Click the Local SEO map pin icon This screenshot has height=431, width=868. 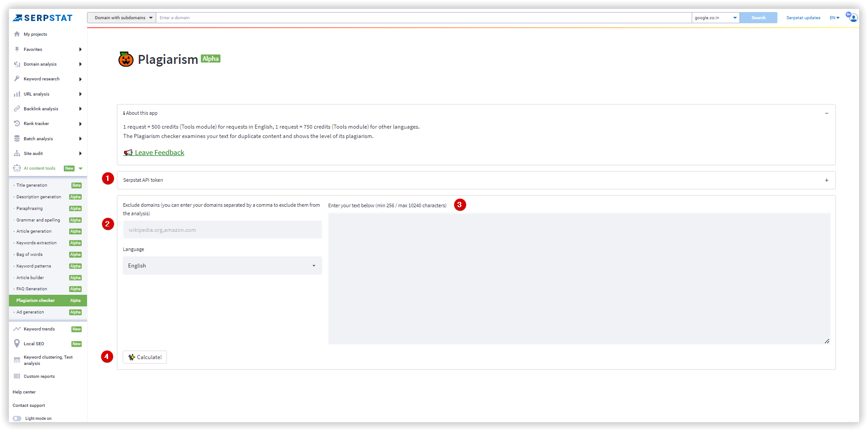click(17, 343)
